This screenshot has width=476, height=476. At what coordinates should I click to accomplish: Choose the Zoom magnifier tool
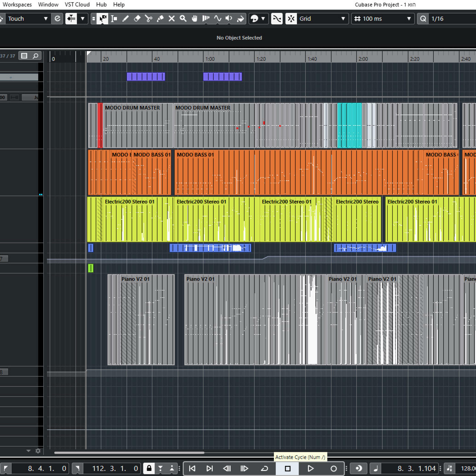(183, 18)
